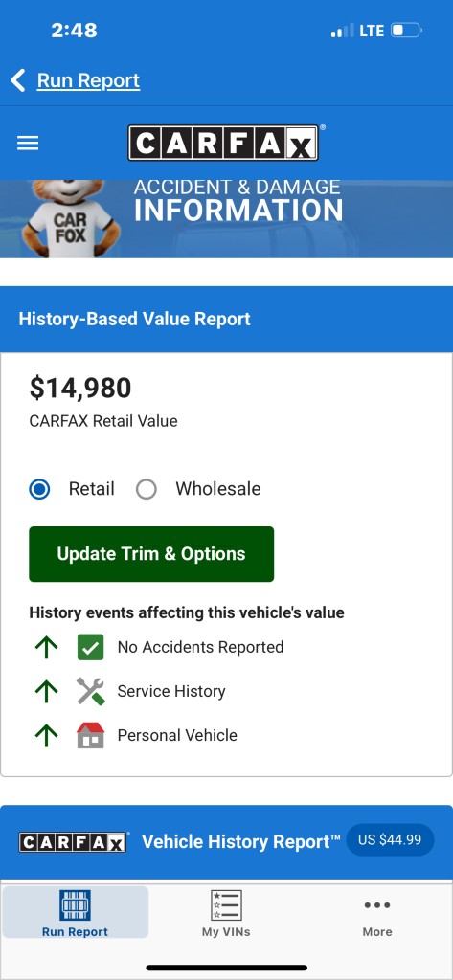Open the My VINs list icon
This screenshot has width=453, height=980.
226,905
